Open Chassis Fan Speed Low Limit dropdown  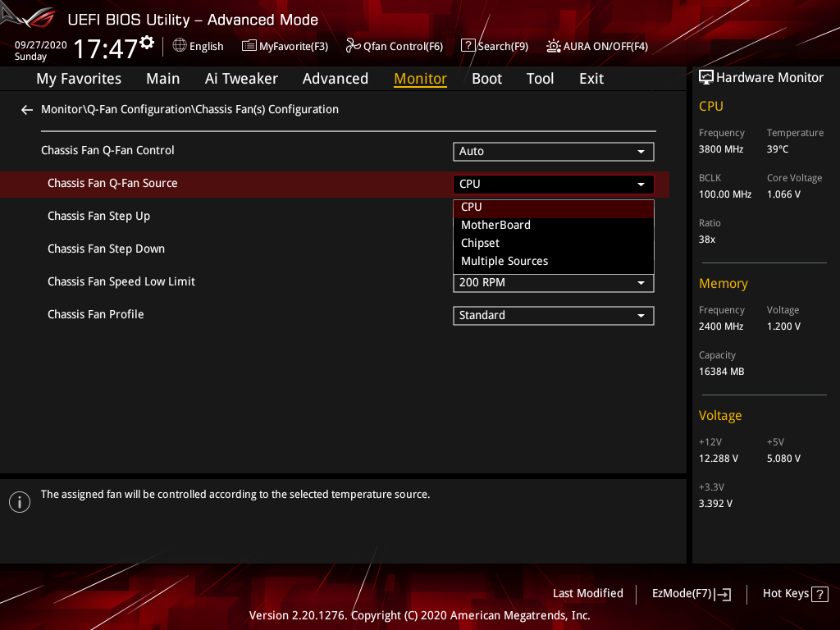[554, 283]
